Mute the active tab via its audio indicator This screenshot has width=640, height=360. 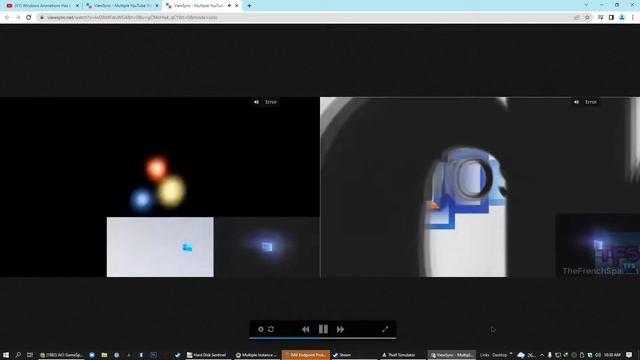[229, 6]
